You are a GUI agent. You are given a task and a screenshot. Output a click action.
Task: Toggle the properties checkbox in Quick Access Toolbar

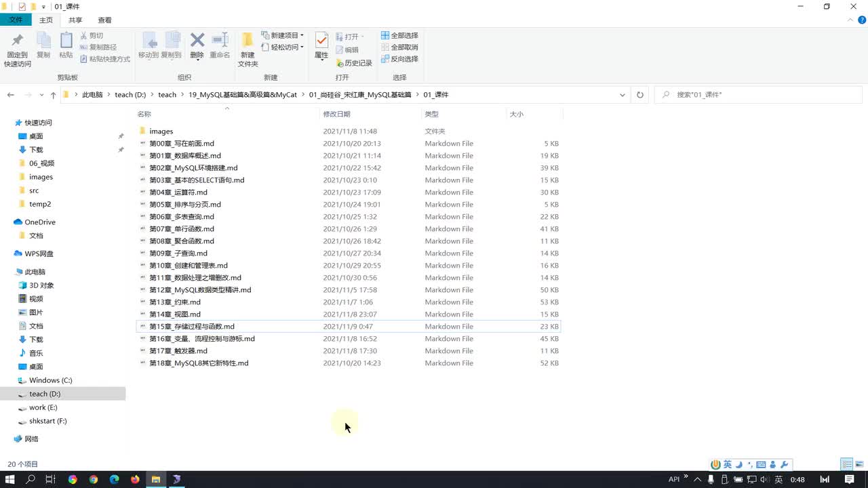click(22, 6)
